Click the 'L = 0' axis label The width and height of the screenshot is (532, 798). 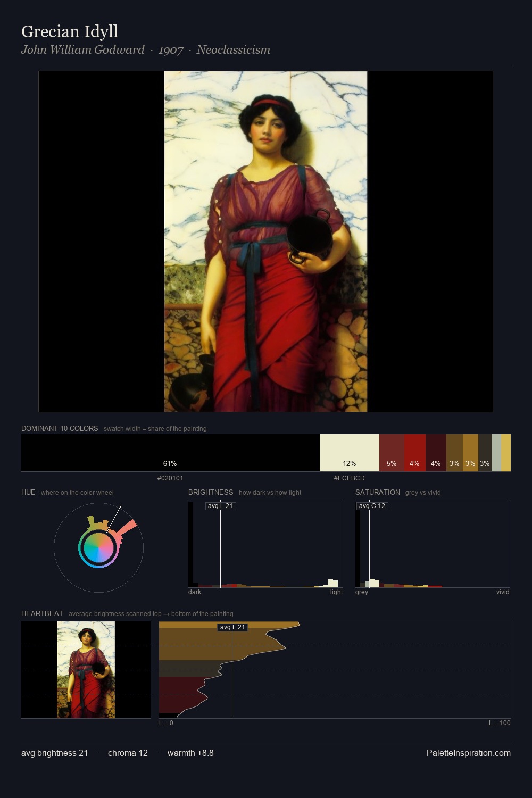coord(166,723)
